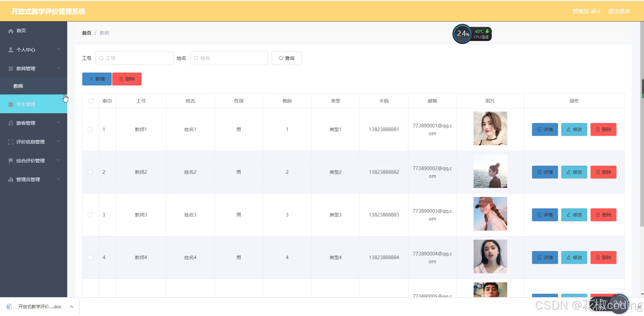The height and width of the screenshot is (316, 644).
Task: Click the 首页 breadcrumb link
Action: pyautogui.click(x=87, y=33)
